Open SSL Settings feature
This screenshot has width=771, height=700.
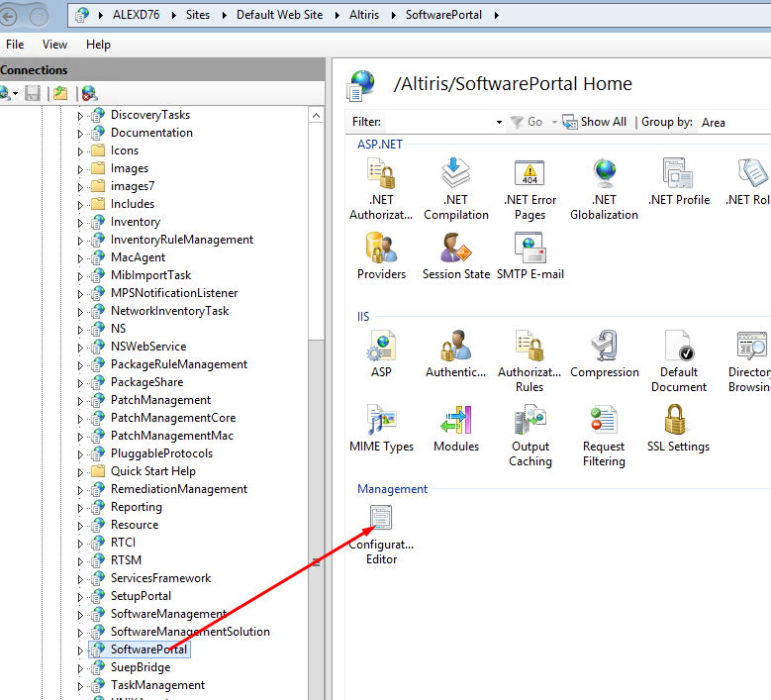pyautogui.click(x=677, y=420)
